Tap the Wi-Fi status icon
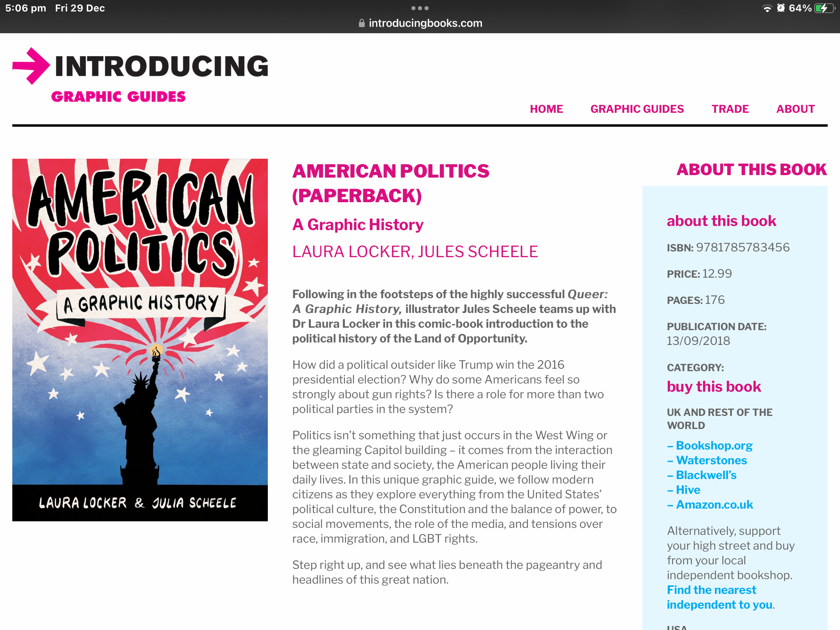The image size is (840, 630). (767, 8)
